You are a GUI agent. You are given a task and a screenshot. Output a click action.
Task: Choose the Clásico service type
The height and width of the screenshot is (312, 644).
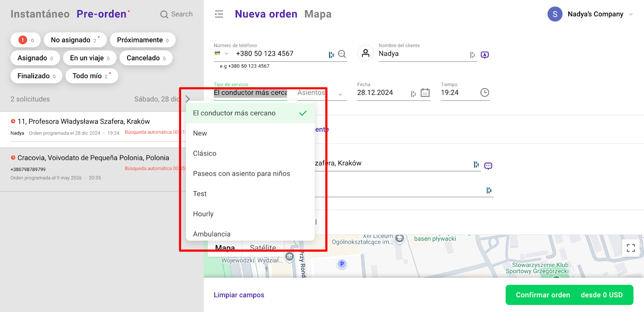coord(250,153)
